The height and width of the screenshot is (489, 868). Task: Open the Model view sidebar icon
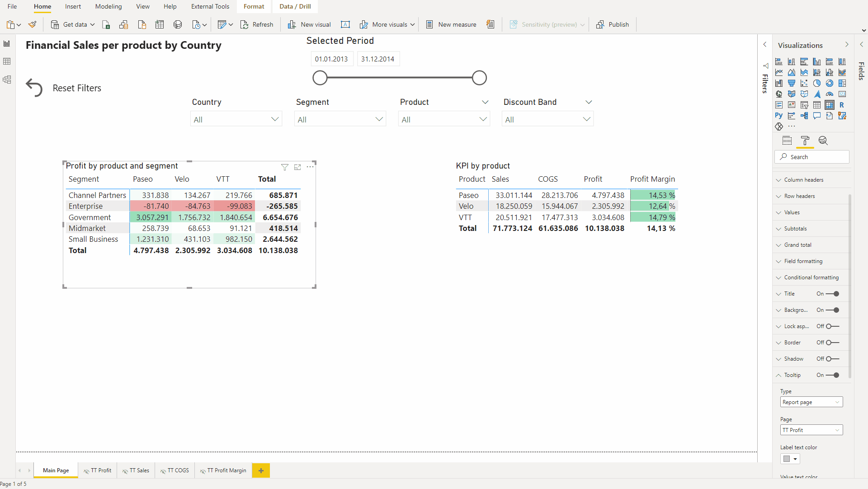coord(7,80)
